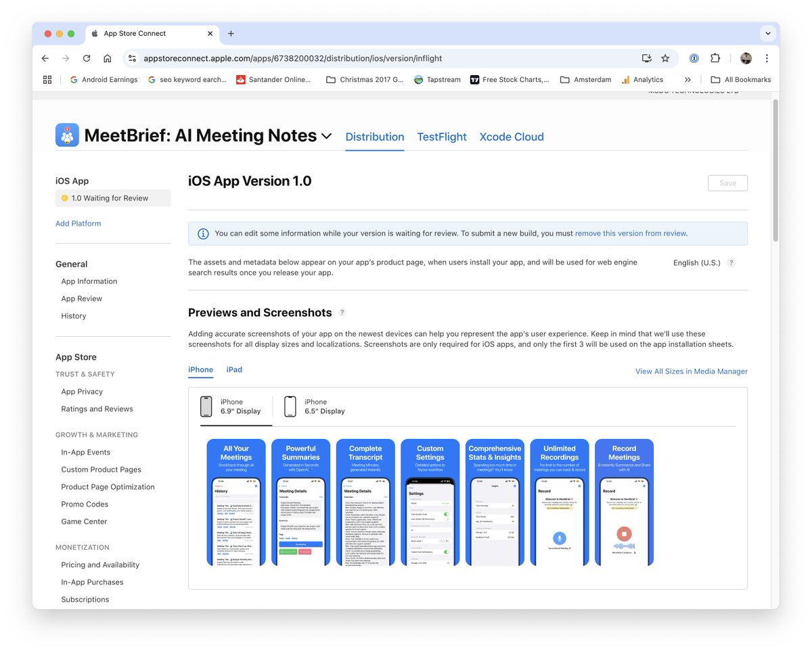Viewport: 812px width, 652px height.
Task: Open the Extensions puzzle icon
Action: tap(715, 58)
